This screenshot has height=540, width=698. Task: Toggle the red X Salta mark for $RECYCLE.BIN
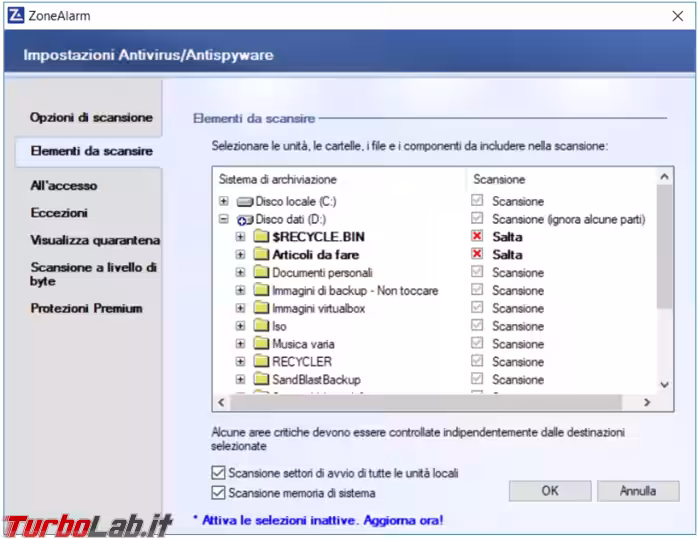(x=477, y=236)
